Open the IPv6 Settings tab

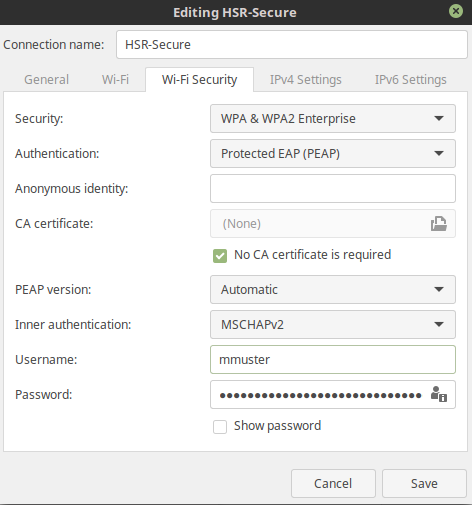tap(411, 80)
